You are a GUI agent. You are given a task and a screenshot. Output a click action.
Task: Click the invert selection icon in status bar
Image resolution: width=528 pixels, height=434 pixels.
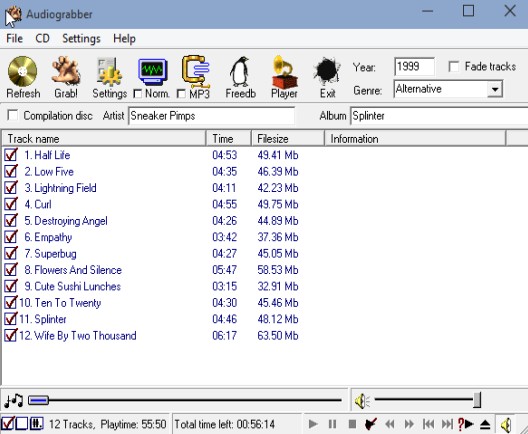tap(36, 424)
